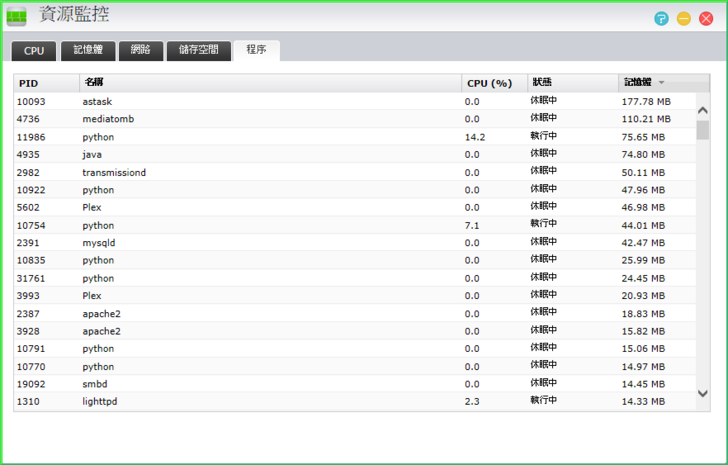
Task: Click the 24.45 MB memory value
Action: [x=644, y=278]
